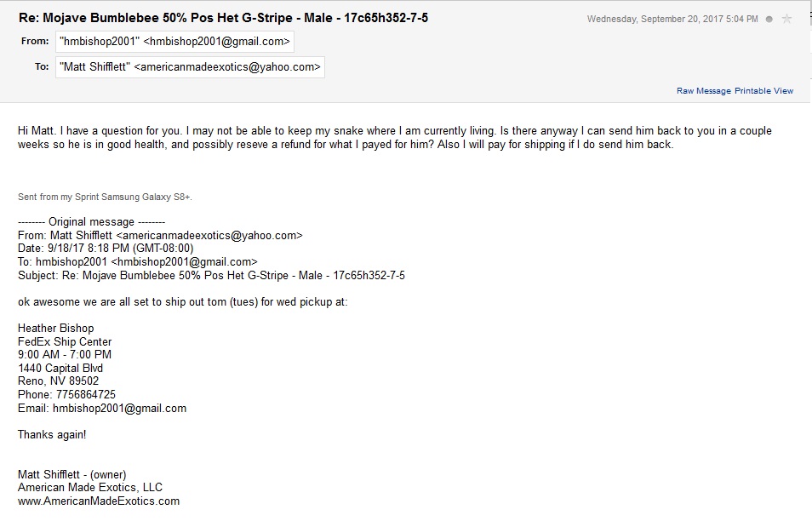Click the 1440 Capital Blvd address line
The height and width of the screenshot is (521, 812).
[60, 369]
